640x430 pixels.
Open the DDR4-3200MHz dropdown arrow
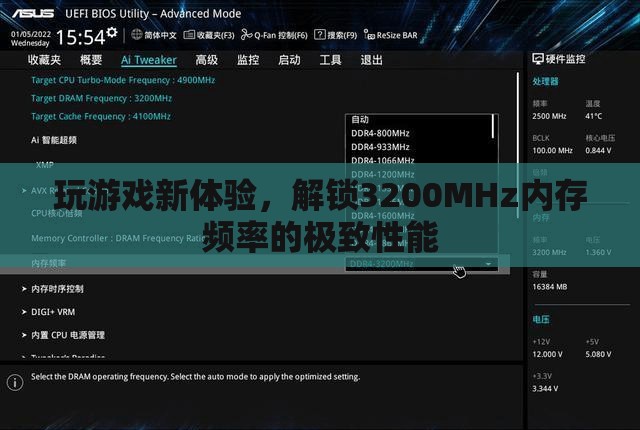pos(488,264)
